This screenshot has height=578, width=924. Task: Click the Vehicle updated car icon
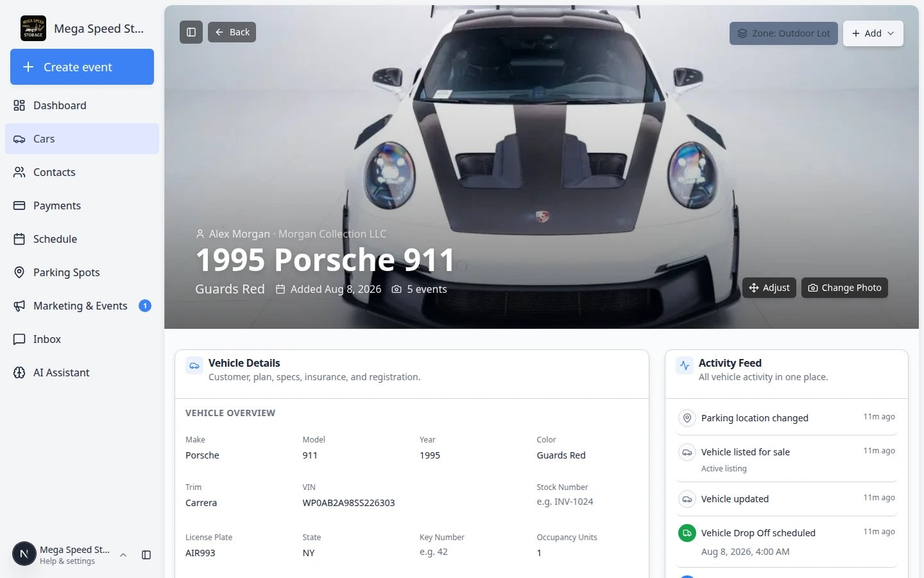click(x=687, y=499)
